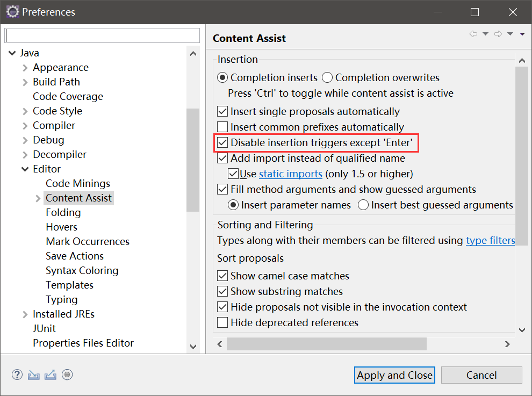Image resolution: width=532 pixels, height=396 pixels.
Task: Select Templates preference page
Action: coord(69,285)
